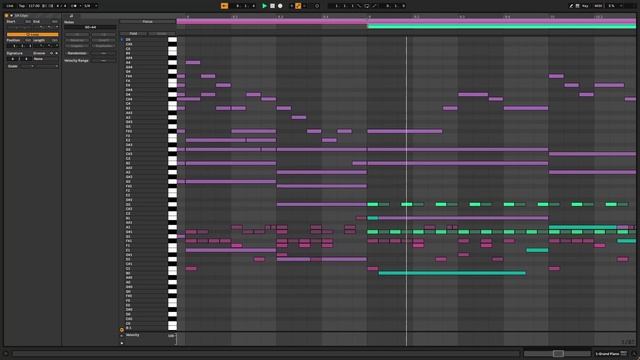Select the Notes tab icon
This screenshot has width=640, height=360.
71,16
